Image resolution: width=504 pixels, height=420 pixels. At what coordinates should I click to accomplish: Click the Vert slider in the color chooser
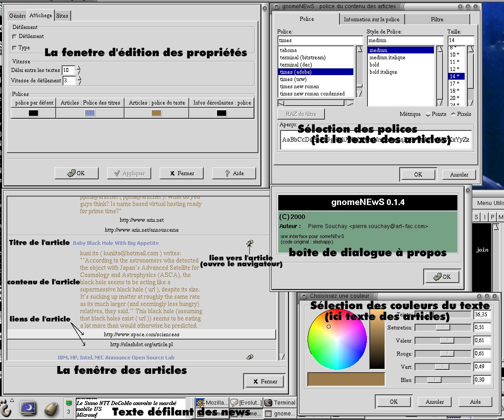tap(443, 367)
